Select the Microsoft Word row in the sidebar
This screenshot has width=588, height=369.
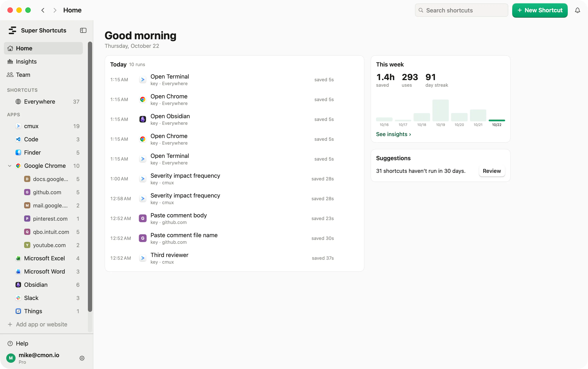coord(43,272)
